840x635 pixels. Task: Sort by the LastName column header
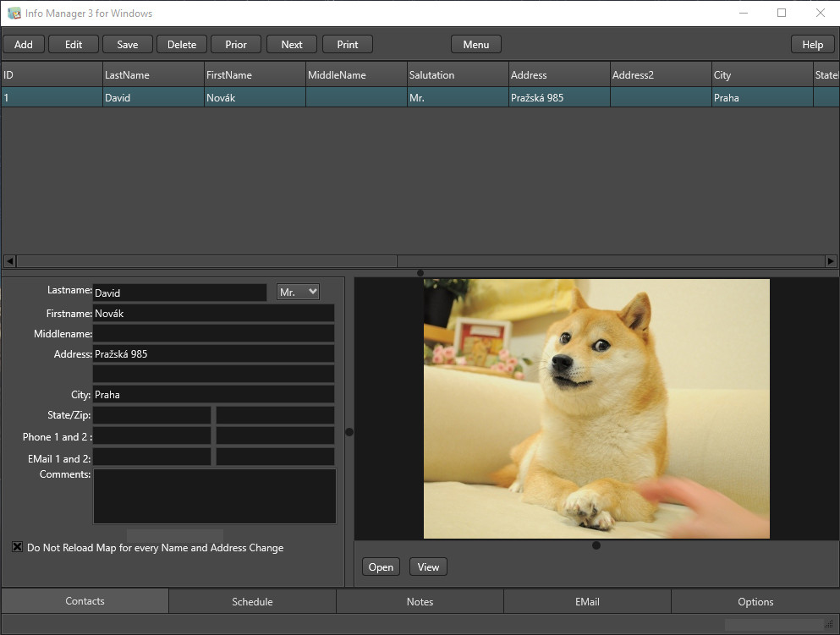[x=153, y=75]
